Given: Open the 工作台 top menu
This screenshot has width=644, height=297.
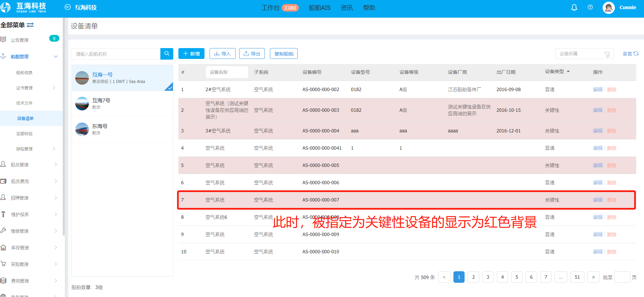Looking at the screenshot, I should coord(270,7).
